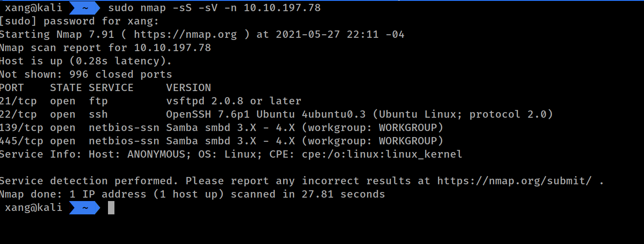Screen dimensions: 644x244
Task: Click the cursor block at the bottom prompt
Action: 111,208
